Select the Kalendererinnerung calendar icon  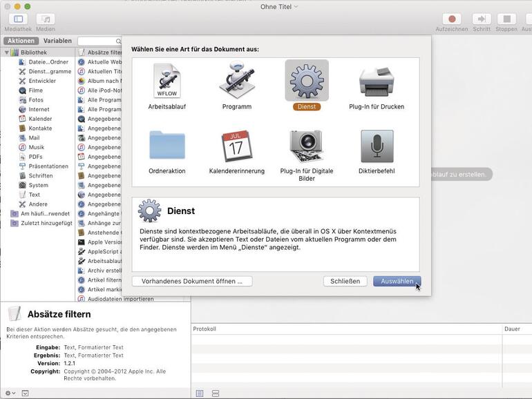[x=237, y=146]
